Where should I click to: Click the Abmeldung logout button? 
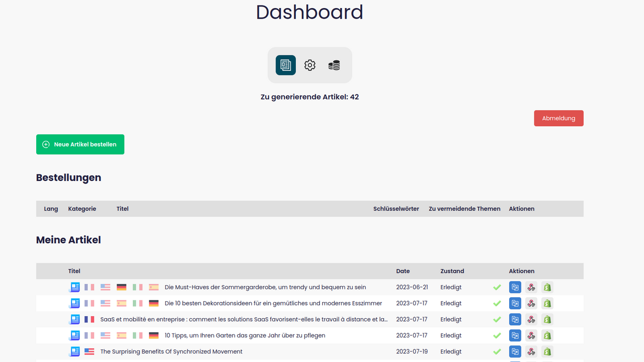558,118
